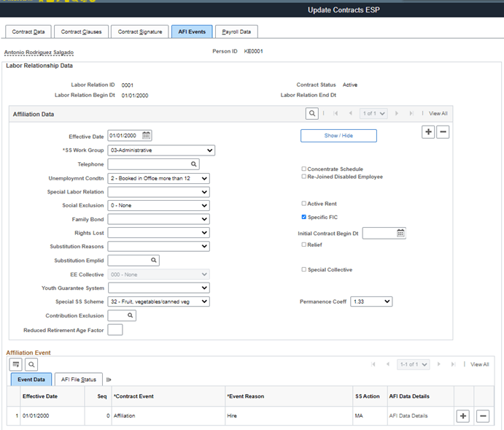The width and height of the screenshot is (504, 430).
Task: Open the SS Work Group dropdown
Action: 161,150
